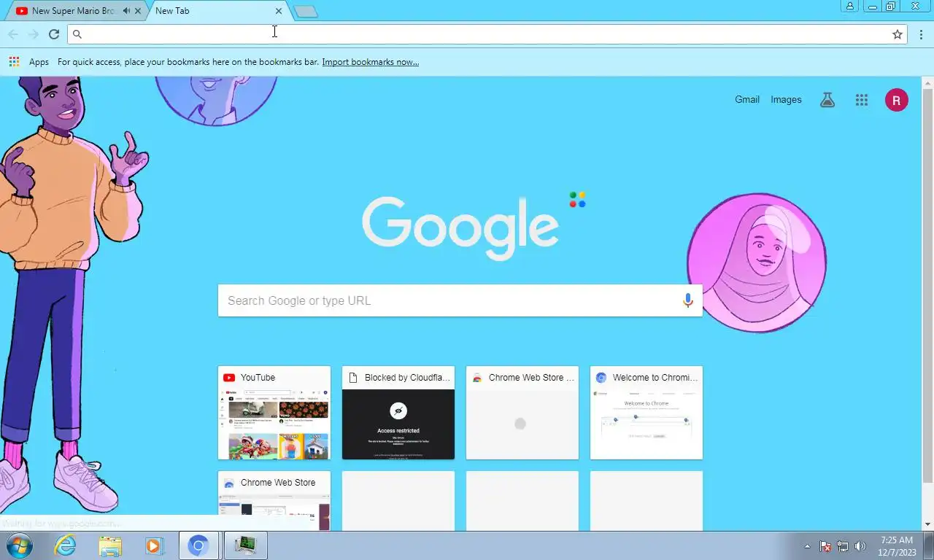Close the New Tab tab
The height and width of the screenshot is (560, 934).
279,11
